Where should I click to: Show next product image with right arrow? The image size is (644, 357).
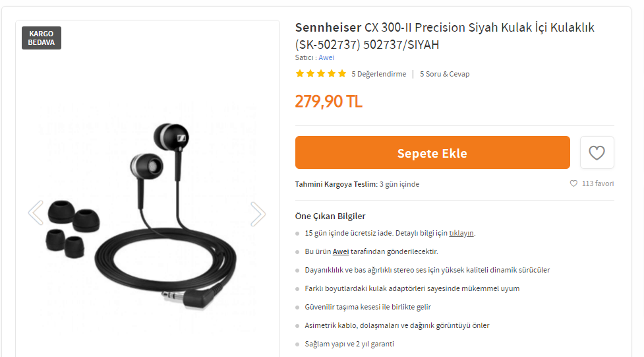[258, 214]
